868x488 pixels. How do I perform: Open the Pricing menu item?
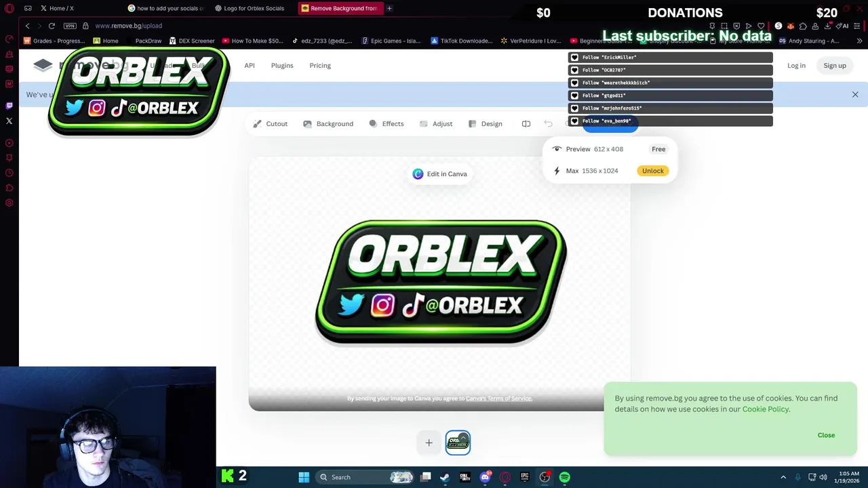coord(320,66)
